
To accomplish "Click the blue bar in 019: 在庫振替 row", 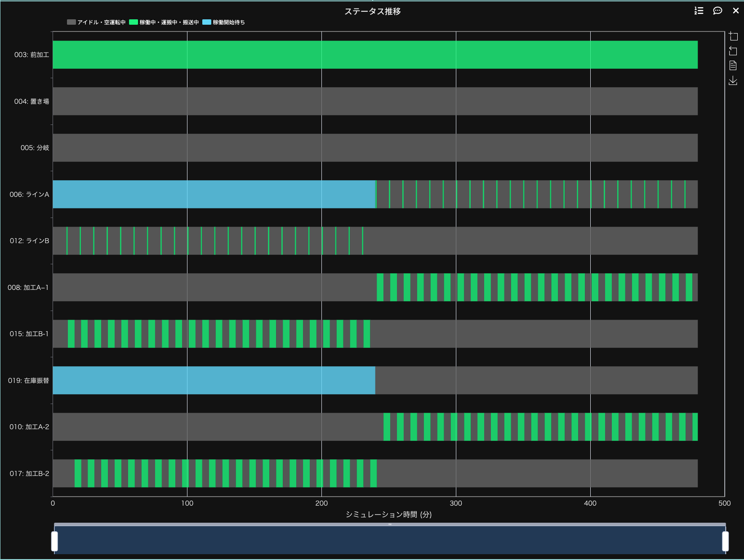I will coord(214,380).
